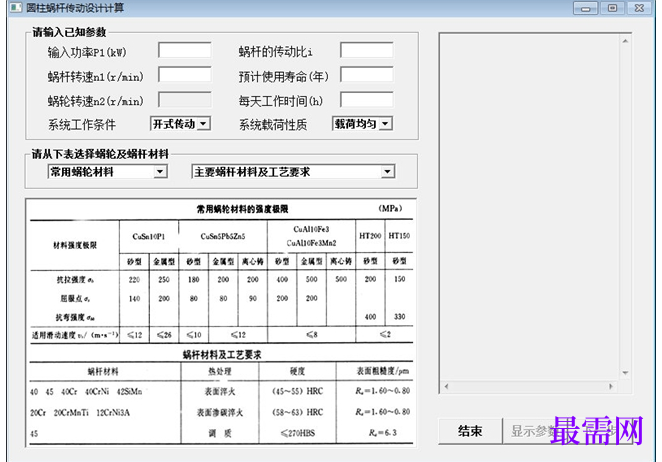
Task: Click the CuSn10P1 column header in table
Action: [149, 236]
